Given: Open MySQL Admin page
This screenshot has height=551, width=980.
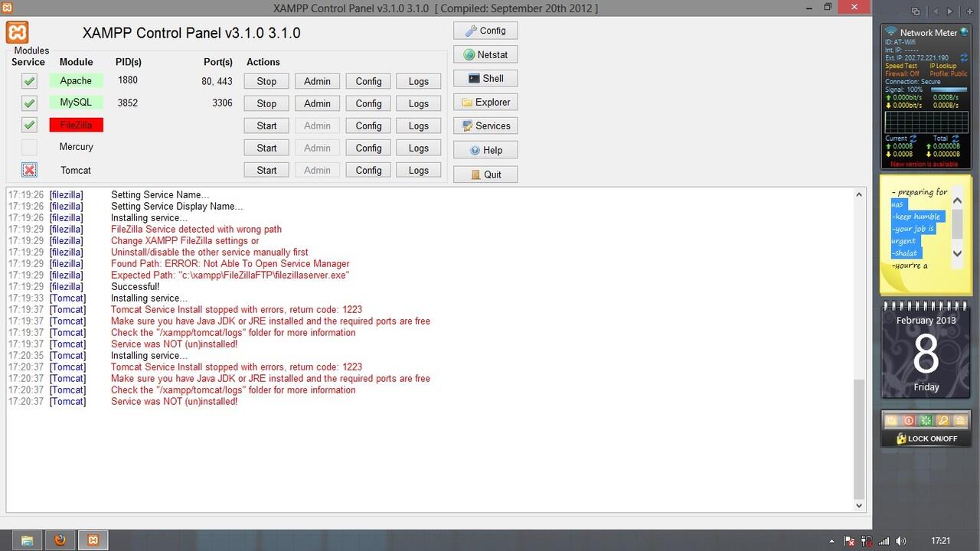Looking at the screenshot, I should (x=317, y=103).
